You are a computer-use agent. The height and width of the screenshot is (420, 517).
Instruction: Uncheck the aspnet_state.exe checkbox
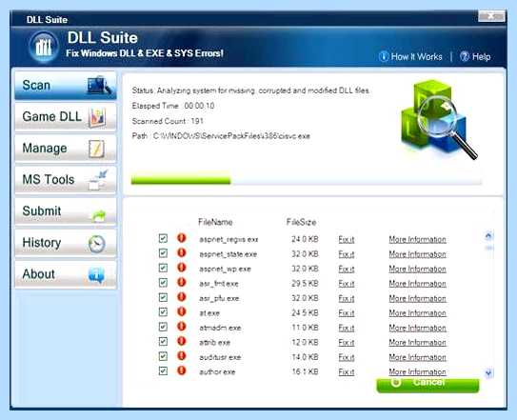coord(163,253)
